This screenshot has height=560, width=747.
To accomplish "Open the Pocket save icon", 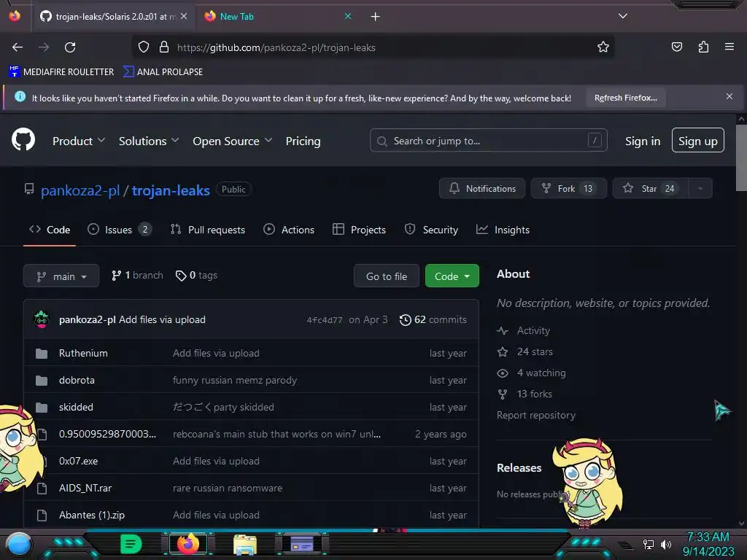I will pos(676,47).
